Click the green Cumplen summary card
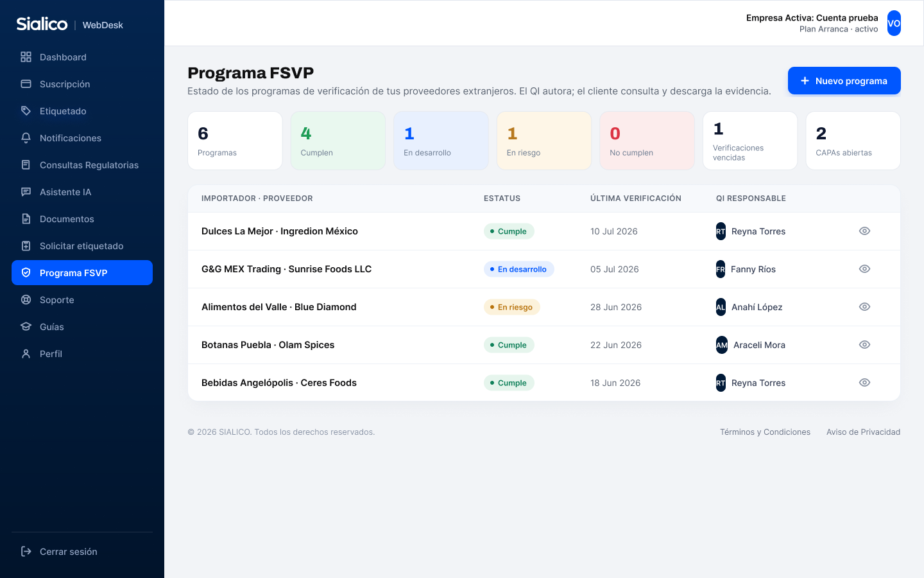 click(338, 141)
